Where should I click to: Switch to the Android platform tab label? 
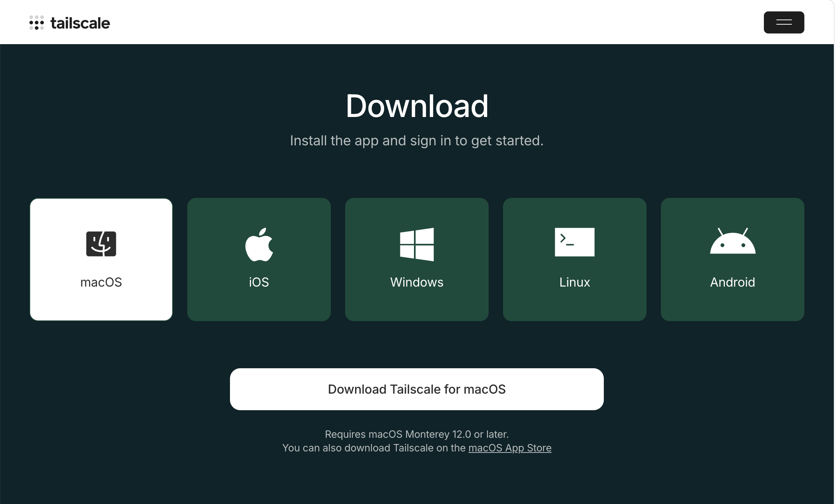coord(733,282)
